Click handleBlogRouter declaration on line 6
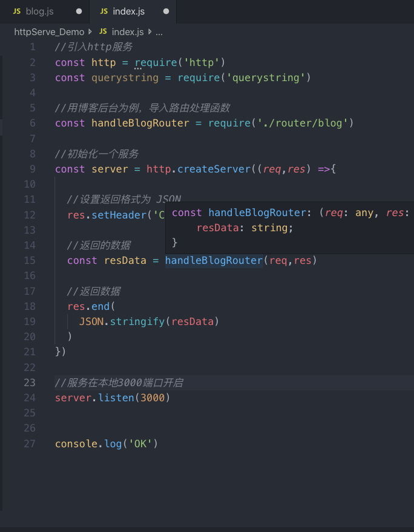The width and height of the screenshot is (414, 532). (140, 123)
